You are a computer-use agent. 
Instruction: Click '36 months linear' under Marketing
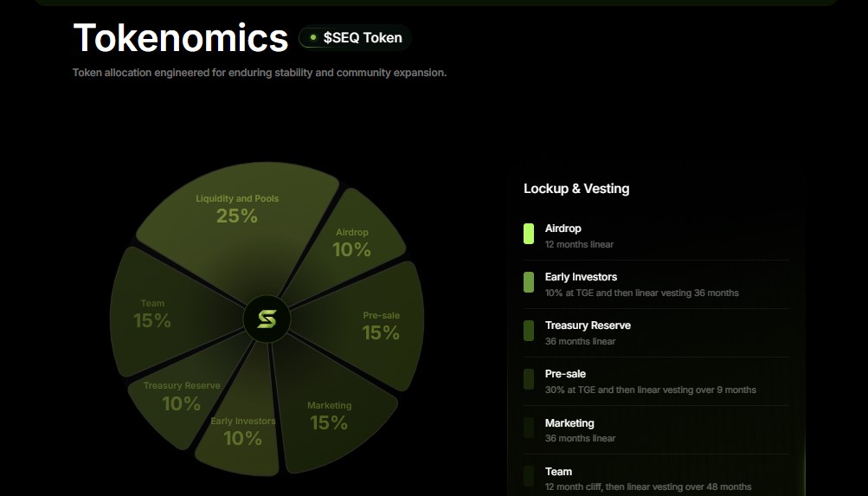tap(580, 438)
